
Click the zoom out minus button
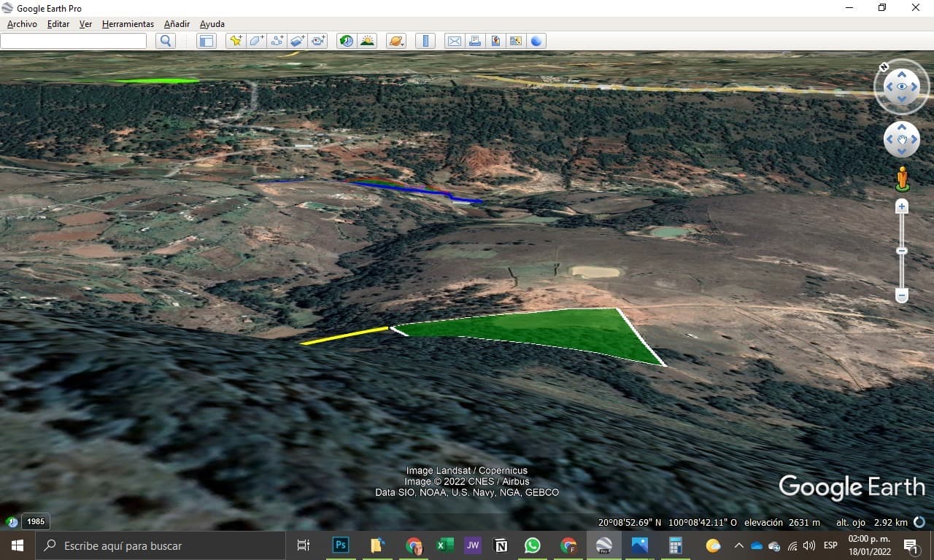pyautogui.click(x=902, y=296)
